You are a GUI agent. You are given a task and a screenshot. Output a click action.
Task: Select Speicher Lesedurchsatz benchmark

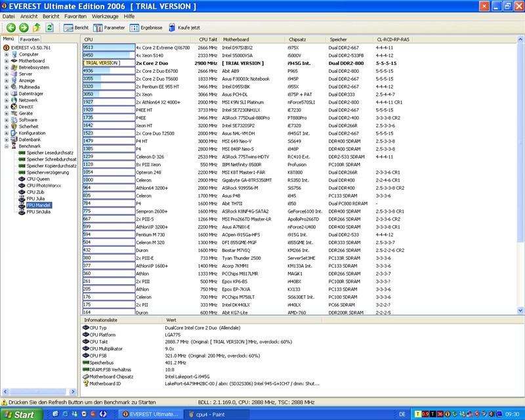(50, 153)
